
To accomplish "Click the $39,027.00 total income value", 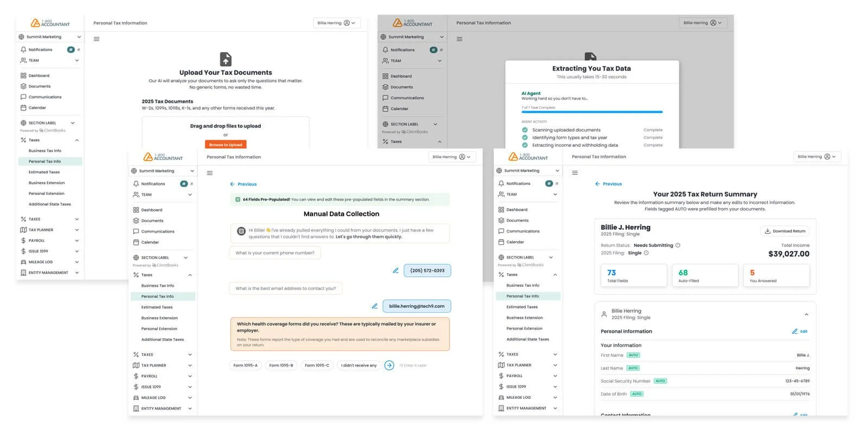I will coord(789,254).
